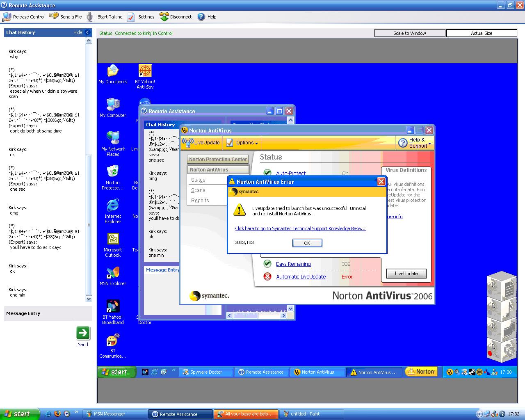Screen dimensions: 525x420
Task: Open the Symantec Technical Support Knowledge Base link
Action: (300, 228)
